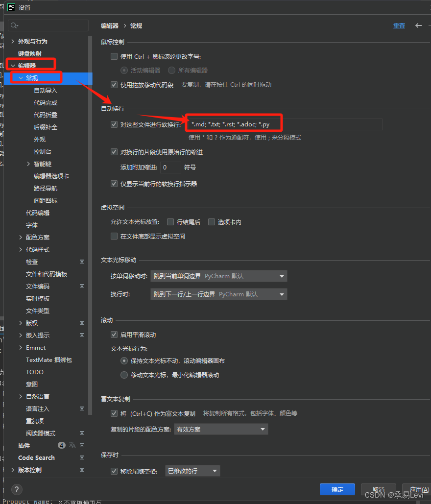The width and height of the screenshot is (431, 504).
Task: Click the project-level icon beside 版权
Action: [x=82, y=323]
